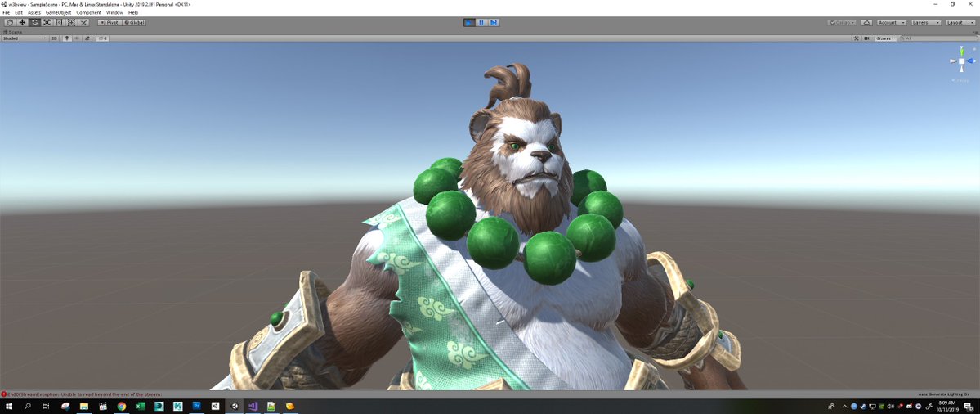The width and height of the screenshot is (980, 414).
Task: Switch to Unity icon on taskbar
Action: [235, 407]
